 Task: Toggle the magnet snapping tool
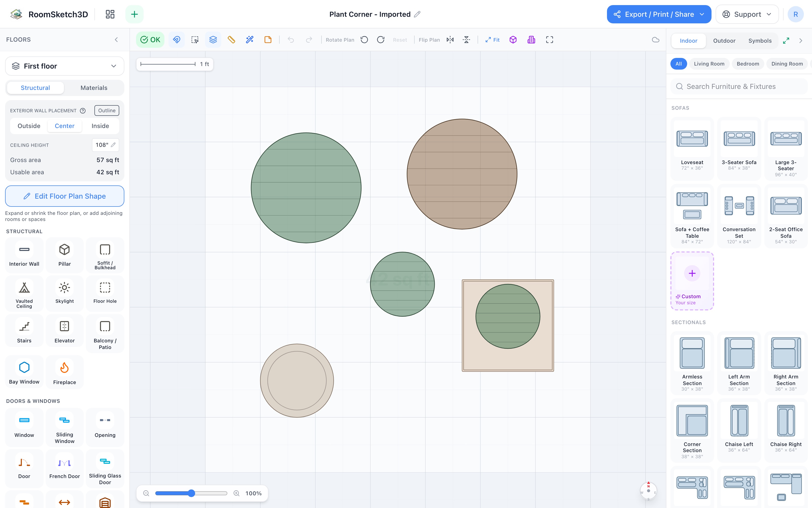click(x=177, y=40)
